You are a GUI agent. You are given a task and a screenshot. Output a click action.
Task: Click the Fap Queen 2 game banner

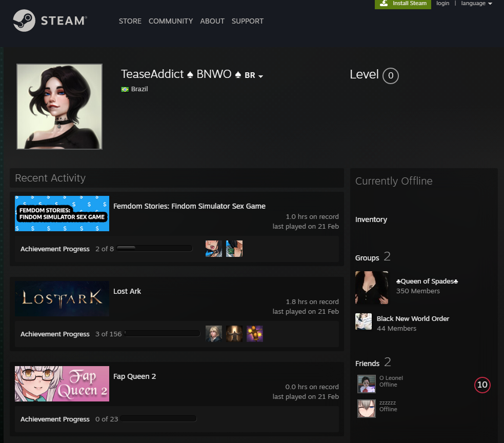(62, 384)
